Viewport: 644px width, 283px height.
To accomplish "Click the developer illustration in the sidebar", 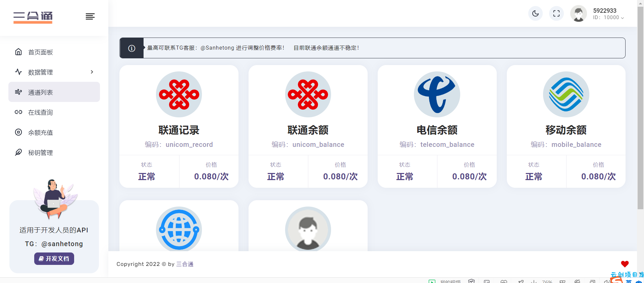I will (55, 199).
